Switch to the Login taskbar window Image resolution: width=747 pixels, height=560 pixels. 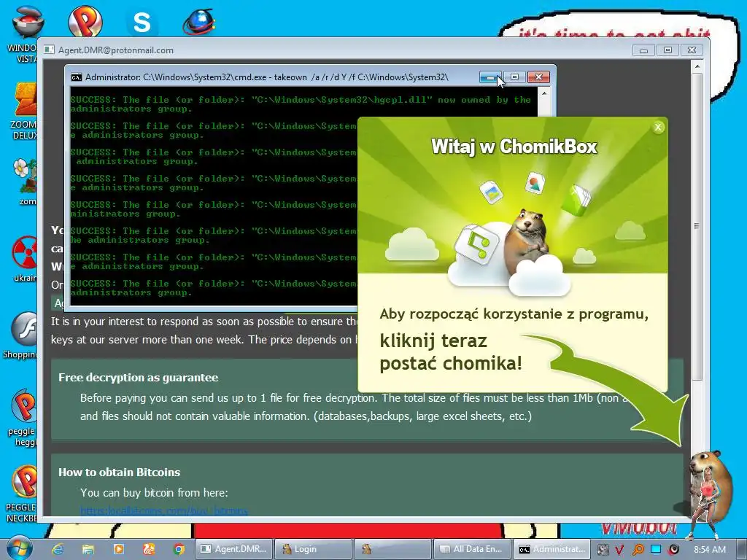(x=314, y=549)
